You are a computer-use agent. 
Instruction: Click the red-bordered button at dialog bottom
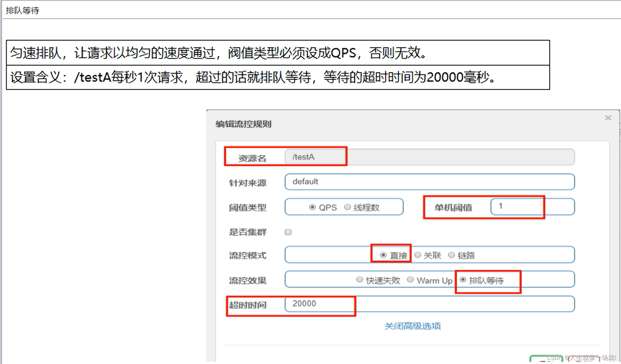point(584,359)
